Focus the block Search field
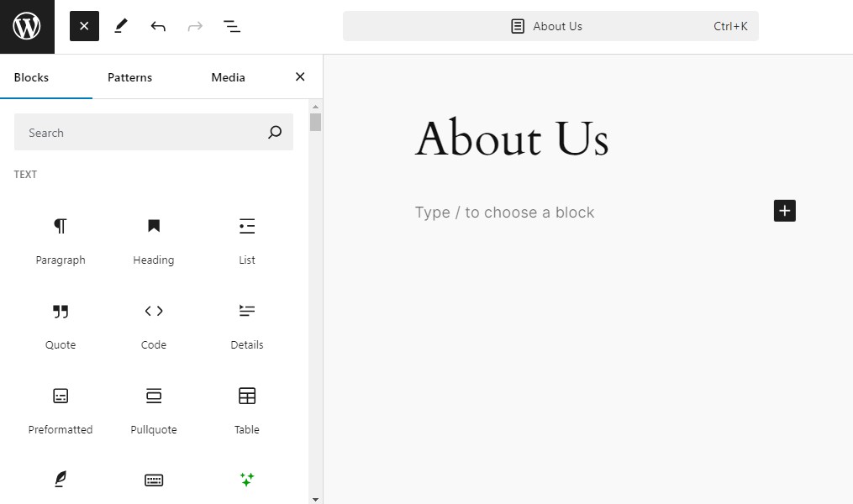Image resolution: width=853 pixels, height=504 pixels. click(154, 132)
